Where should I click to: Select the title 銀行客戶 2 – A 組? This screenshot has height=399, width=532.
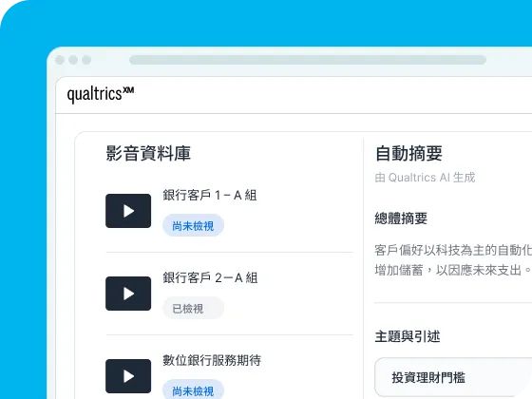[x=210, y=277]
